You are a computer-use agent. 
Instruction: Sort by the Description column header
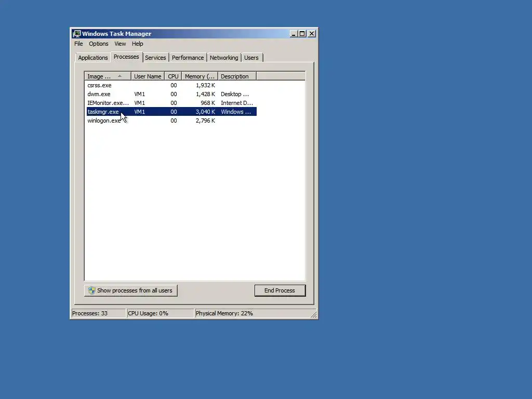237,76
